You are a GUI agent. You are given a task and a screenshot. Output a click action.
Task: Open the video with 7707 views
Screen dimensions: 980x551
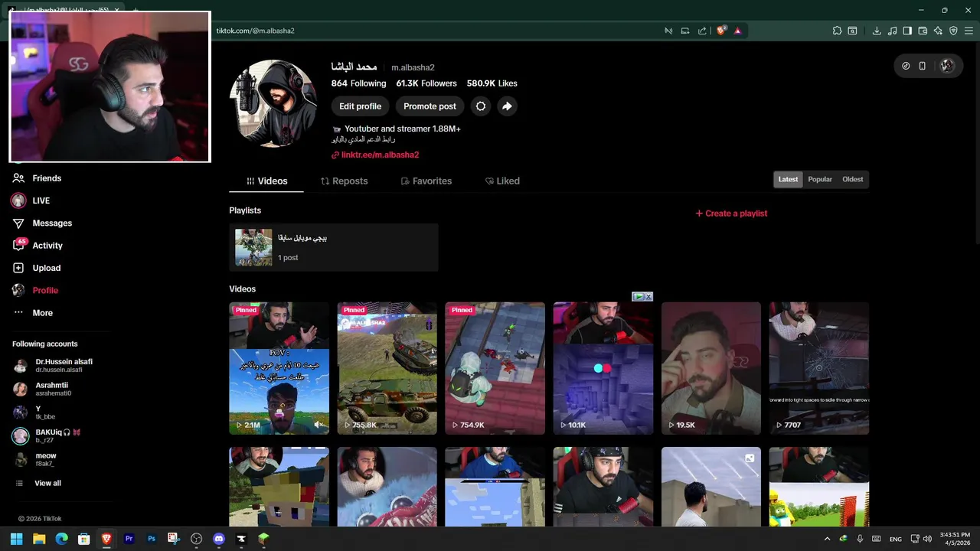pyautogui.click(x=819, y=368)
